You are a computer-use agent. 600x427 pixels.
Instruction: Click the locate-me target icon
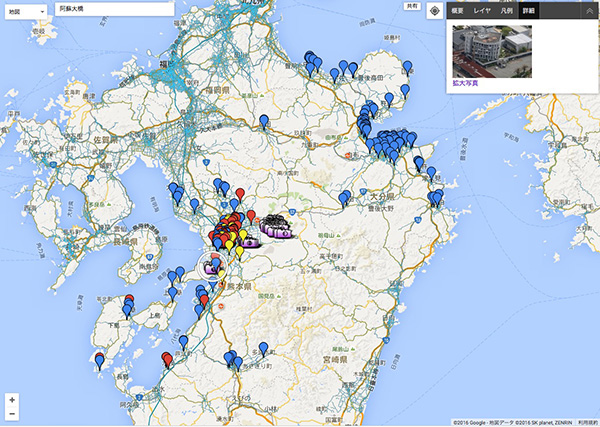click(x=434, y=10)
